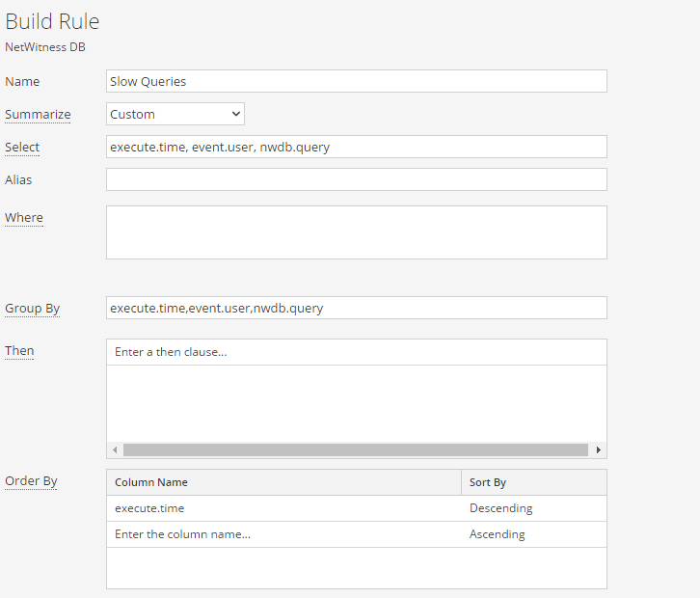Image resolution: width=700 pixels, height=598 pixels.
Task: Open the Descending sort option for execute.time
Action: pyautogui.click(x=533, y=508)
